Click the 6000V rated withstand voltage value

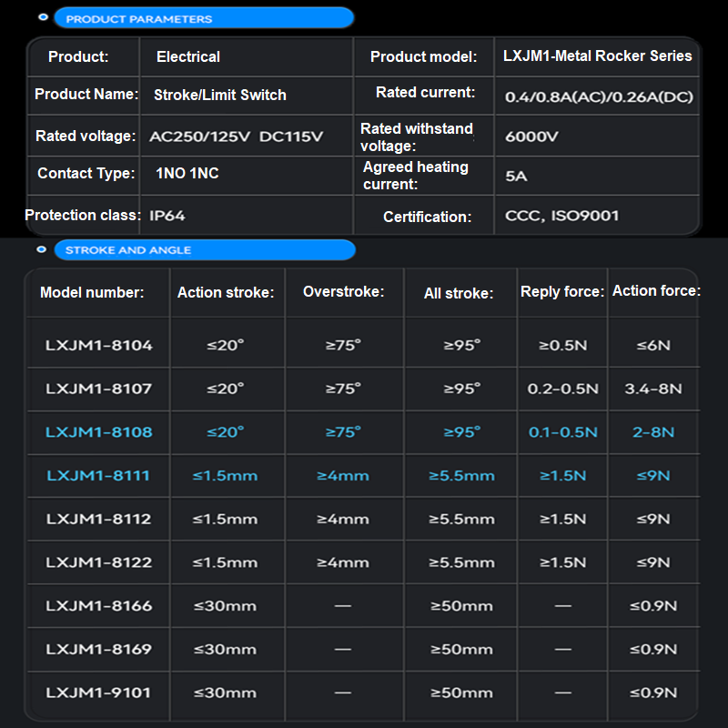point(531,136)
